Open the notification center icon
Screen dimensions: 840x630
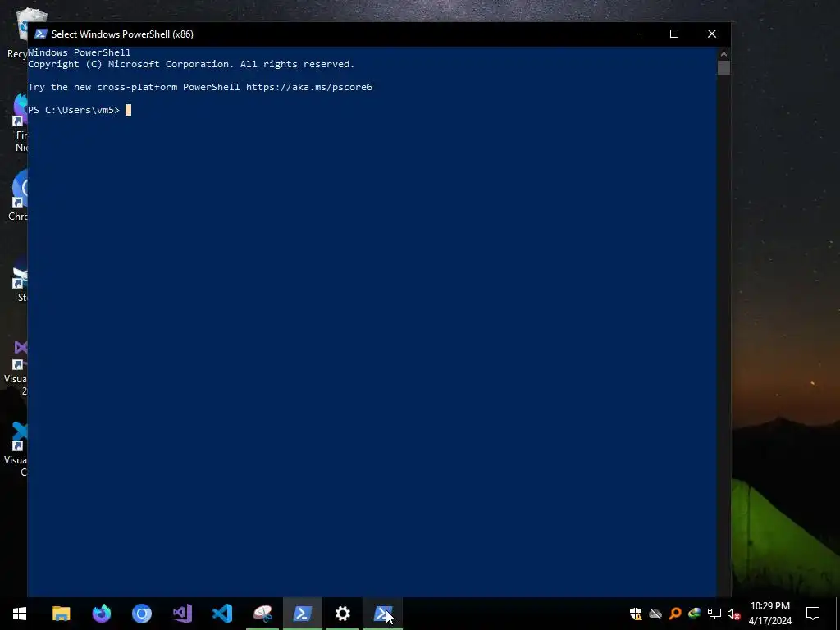click(813, 614)
